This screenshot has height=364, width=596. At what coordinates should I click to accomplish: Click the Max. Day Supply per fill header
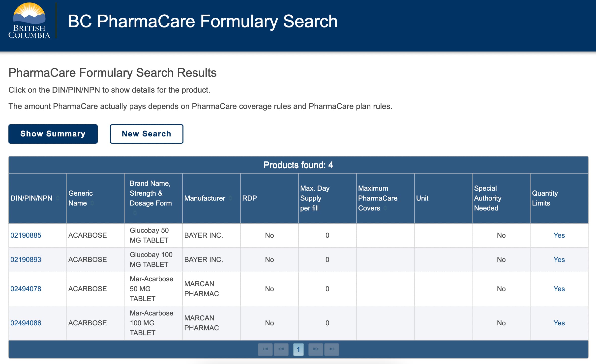point(327,198)
